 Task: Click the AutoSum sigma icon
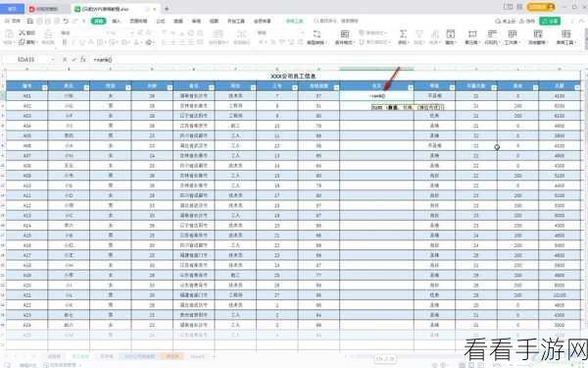403,34
